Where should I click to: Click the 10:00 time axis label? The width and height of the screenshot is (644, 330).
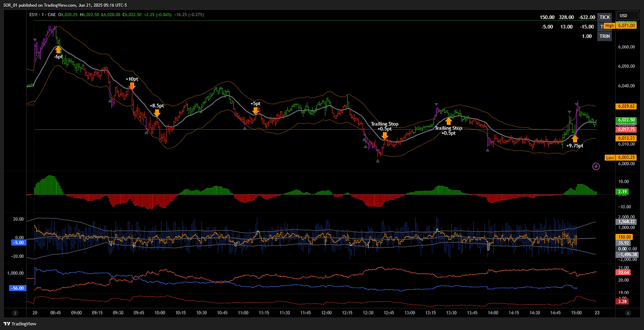159,313
